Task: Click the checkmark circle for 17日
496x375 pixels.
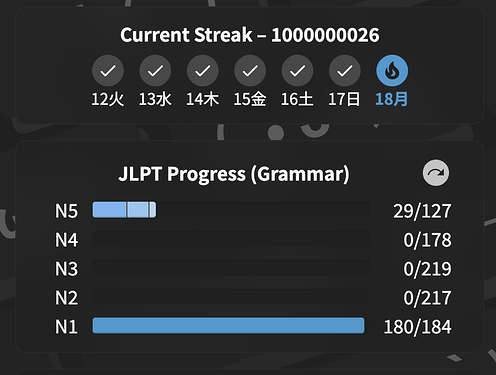Action: (x=345, y=71)
